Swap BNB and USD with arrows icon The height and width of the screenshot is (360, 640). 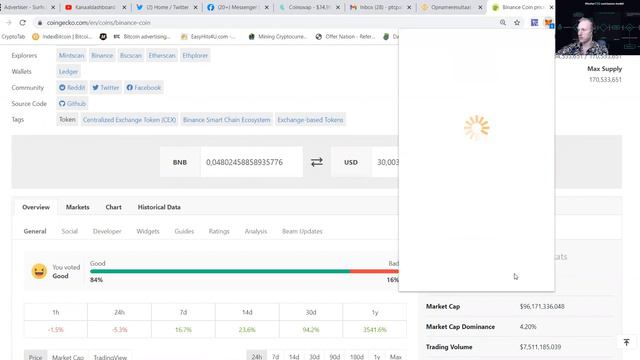(317, 162)
